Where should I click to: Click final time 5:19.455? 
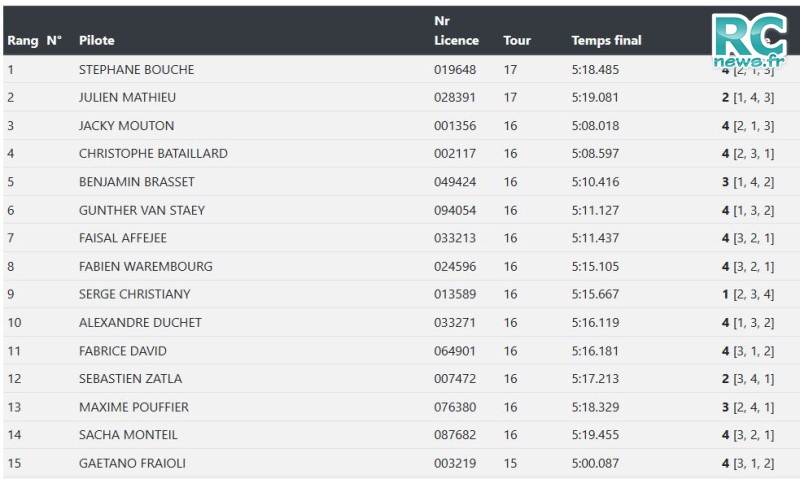595,435
